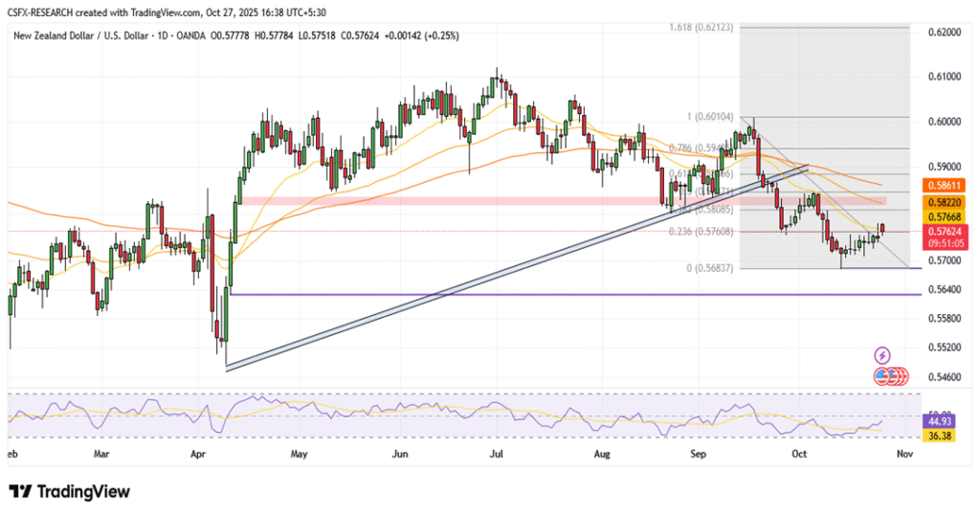Click the TradingView logo at bottom left
The height and width of the screenshot is (517, 980).
pyautogui.click(x=69, y=491)
